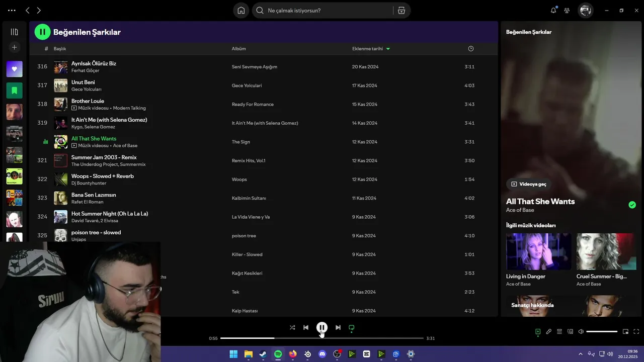
Task: Open Connect to a device icon
Action: point(570,331)
